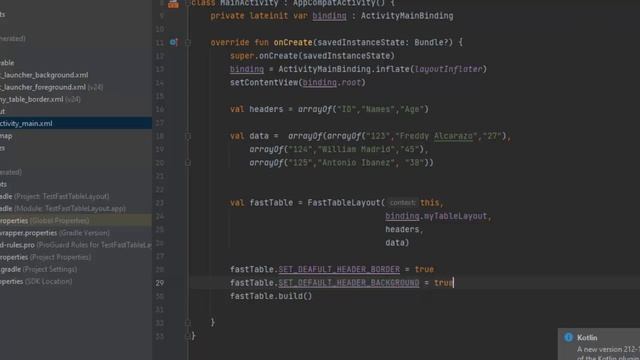Click the FastTableLayout constructor name

(x=344, y=203)
